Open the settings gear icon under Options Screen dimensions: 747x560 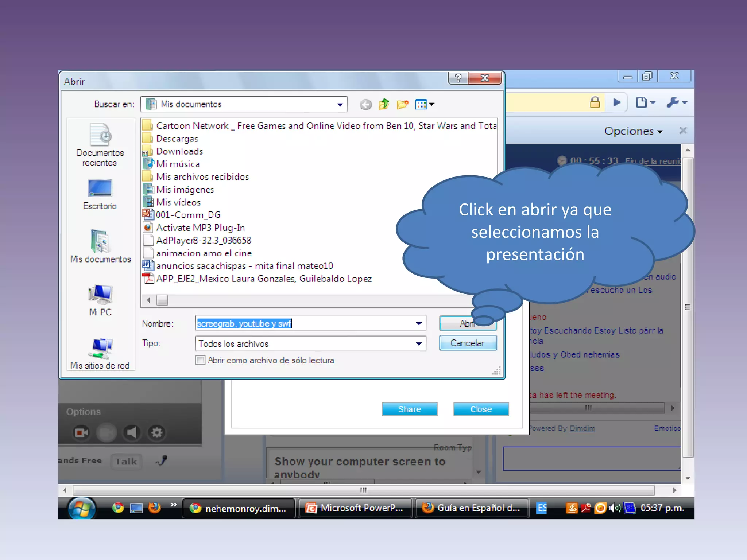click(x=157, y=433)
